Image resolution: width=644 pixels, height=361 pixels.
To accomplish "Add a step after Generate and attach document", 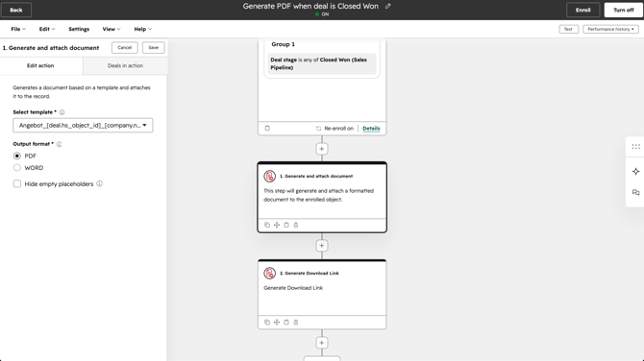I will pyautogui.click(x=322, y=246).
